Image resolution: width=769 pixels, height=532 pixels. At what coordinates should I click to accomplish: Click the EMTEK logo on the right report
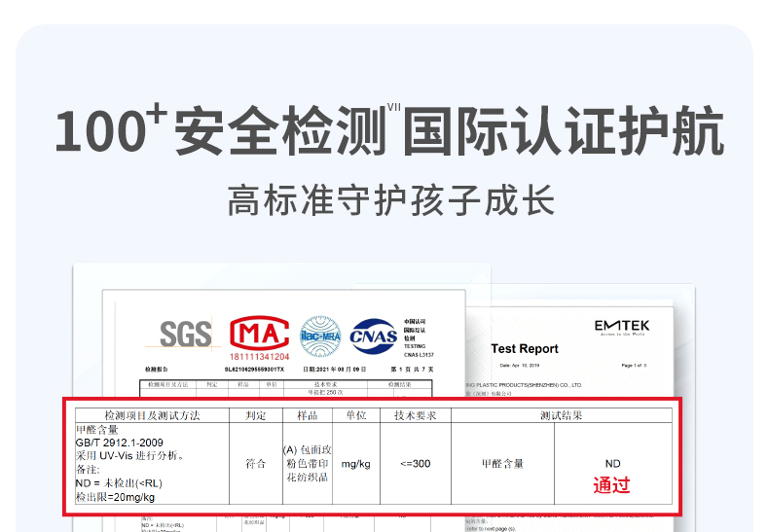pos(621,327)
